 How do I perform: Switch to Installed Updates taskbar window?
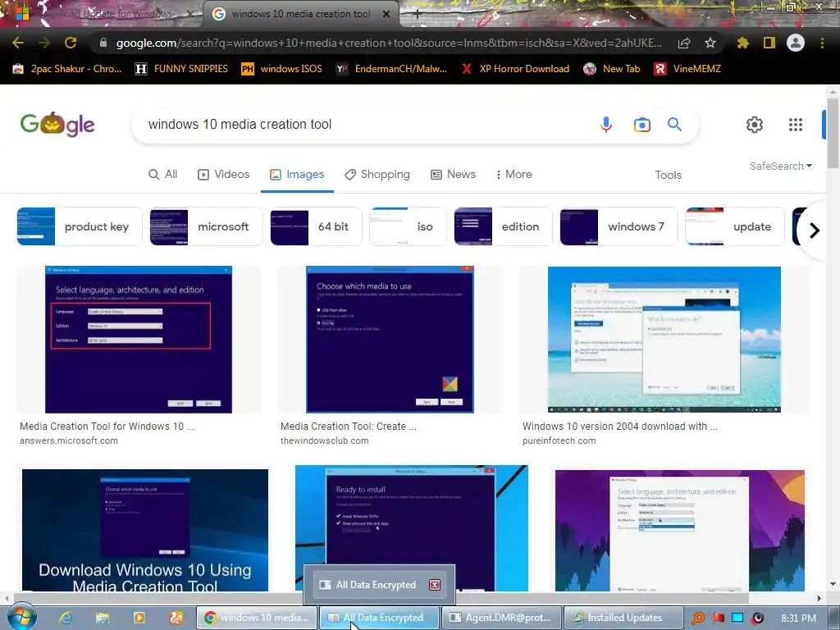[x=624, y=618]
